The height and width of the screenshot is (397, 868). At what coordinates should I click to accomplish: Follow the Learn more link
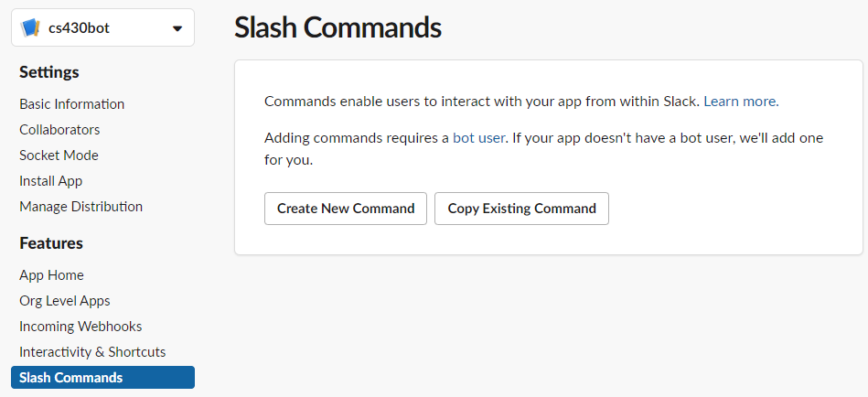point(739,102)
